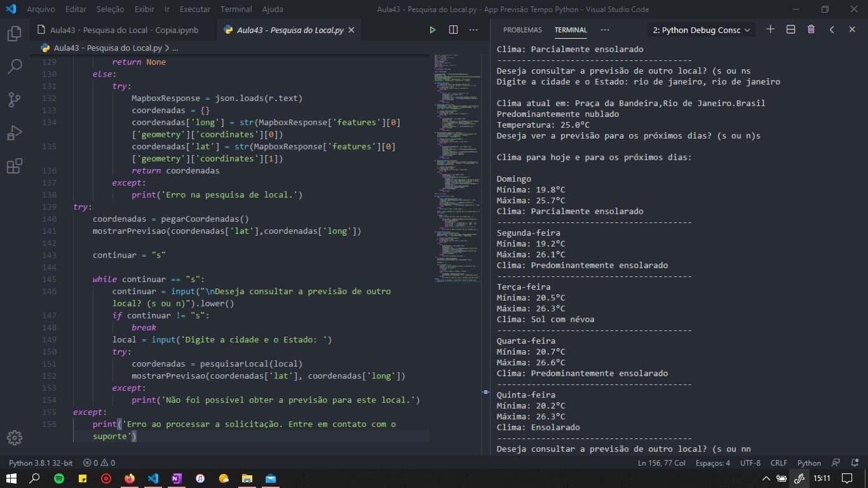Open the Search view in activity bar
868x488 pixels.
(15, 66)
